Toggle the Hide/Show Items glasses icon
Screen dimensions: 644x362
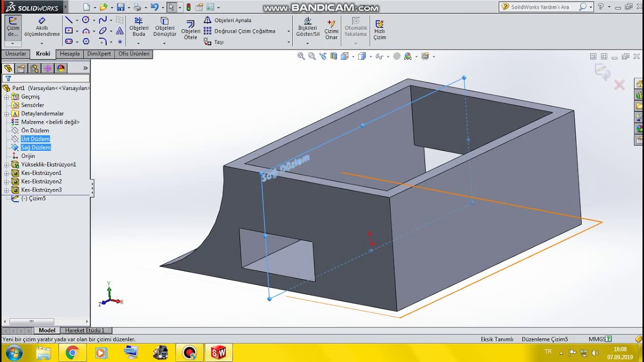tap(378, 56)
